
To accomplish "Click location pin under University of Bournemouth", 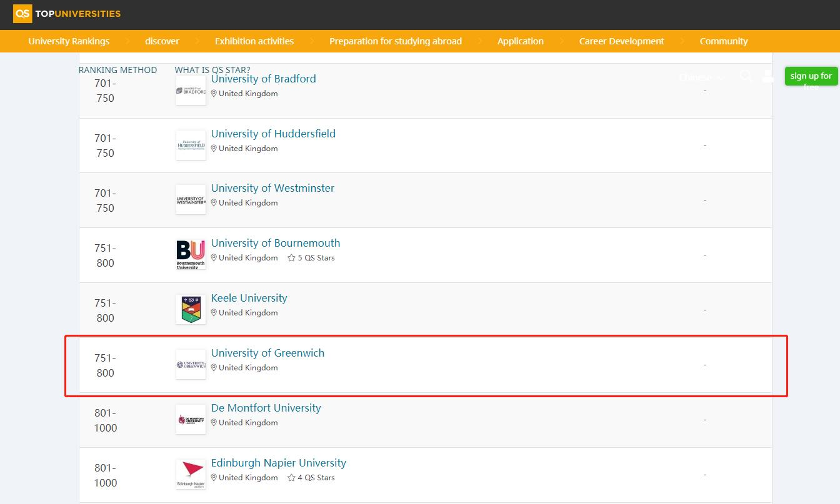I will pos(214,258).
